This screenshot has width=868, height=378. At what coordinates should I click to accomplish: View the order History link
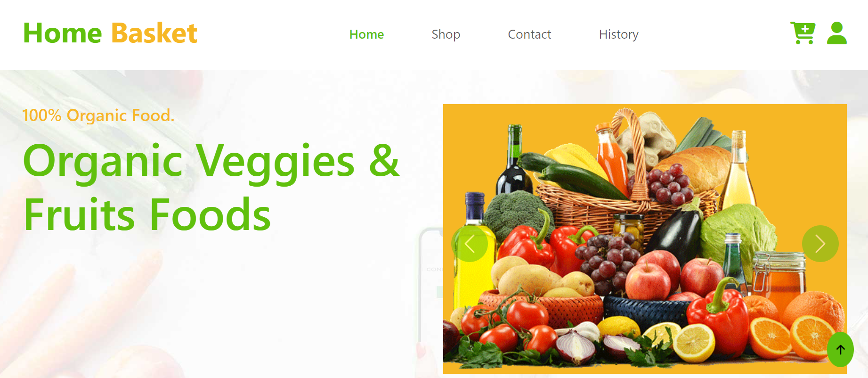point(619,34)
